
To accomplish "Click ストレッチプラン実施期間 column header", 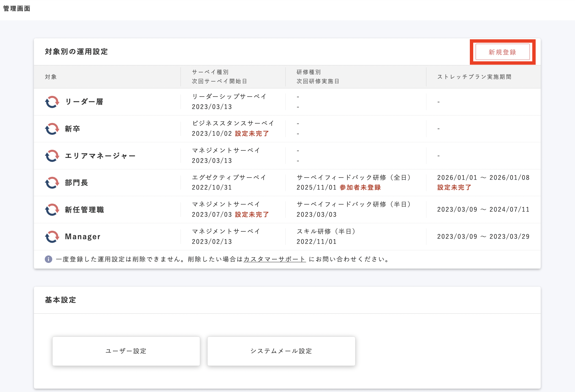I will (x=474, y=77).
